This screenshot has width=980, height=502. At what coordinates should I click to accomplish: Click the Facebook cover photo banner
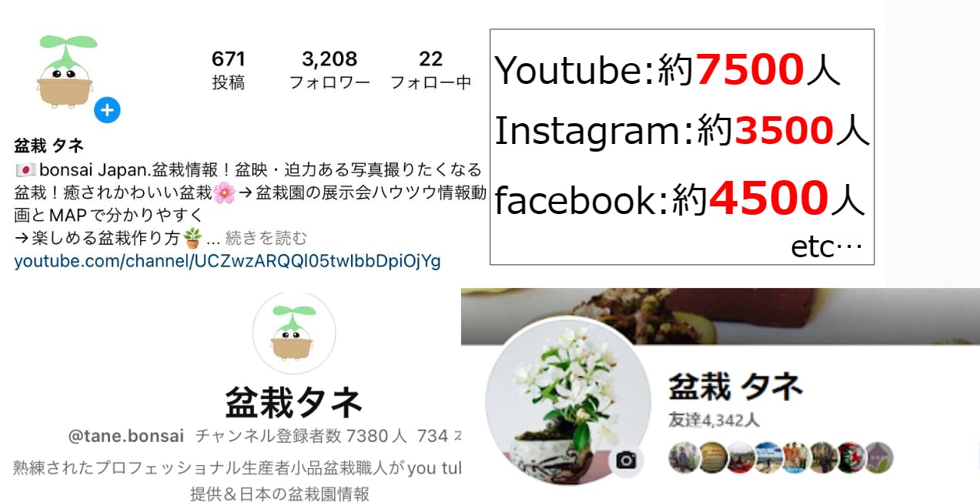pyautogui.click(x=720, y=315)
